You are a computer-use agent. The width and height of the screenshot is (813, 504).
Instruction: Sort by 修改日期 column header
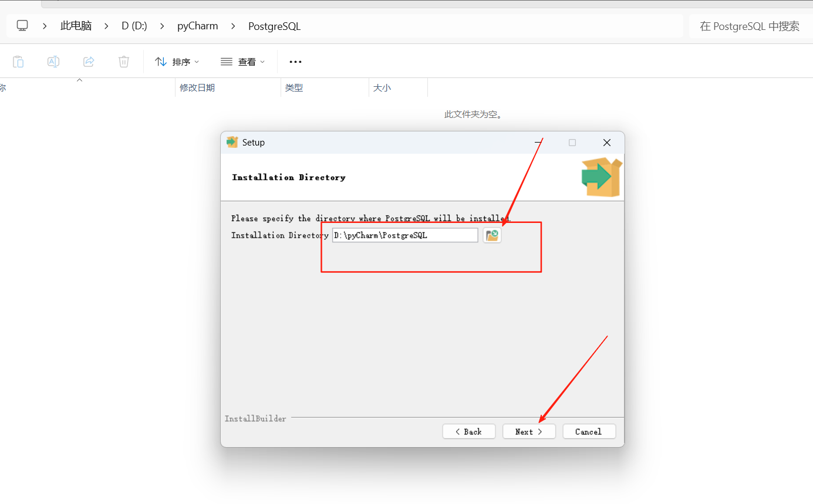tap(228, 87)
